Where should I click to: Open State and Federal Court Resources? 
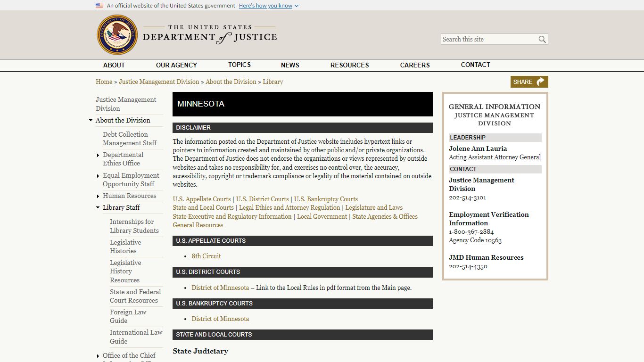(135, 296)
